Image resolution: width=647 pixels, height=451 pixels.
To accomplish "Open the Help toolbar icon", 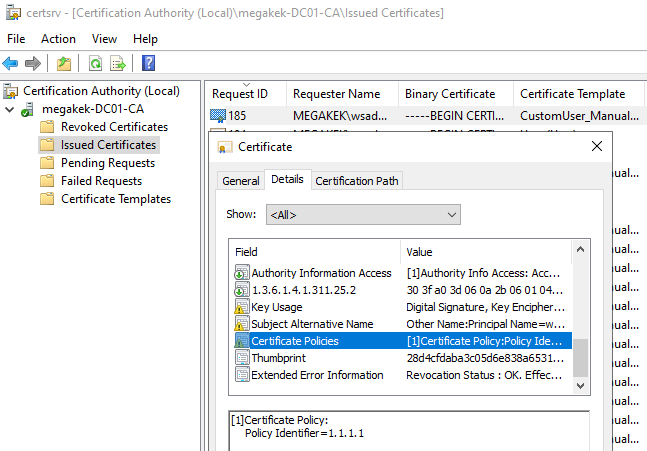I will [148, 64].
